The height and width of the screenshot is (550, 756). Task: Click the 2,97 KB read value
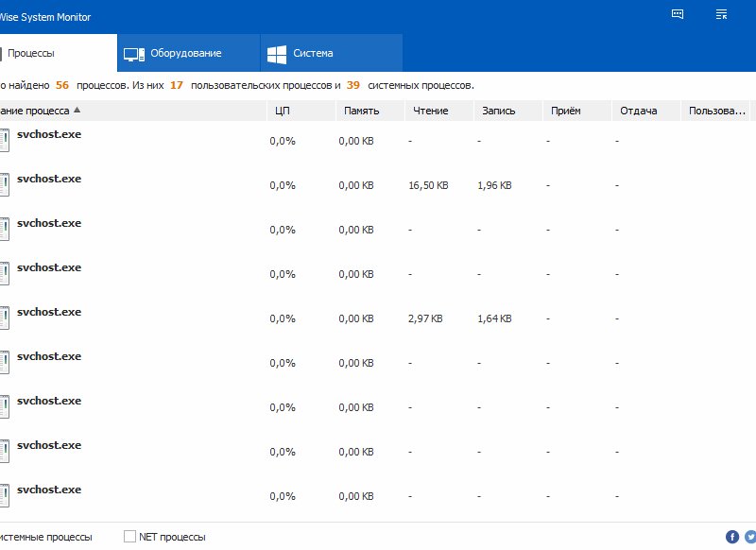pyautogui.click(x=425, y=318)
